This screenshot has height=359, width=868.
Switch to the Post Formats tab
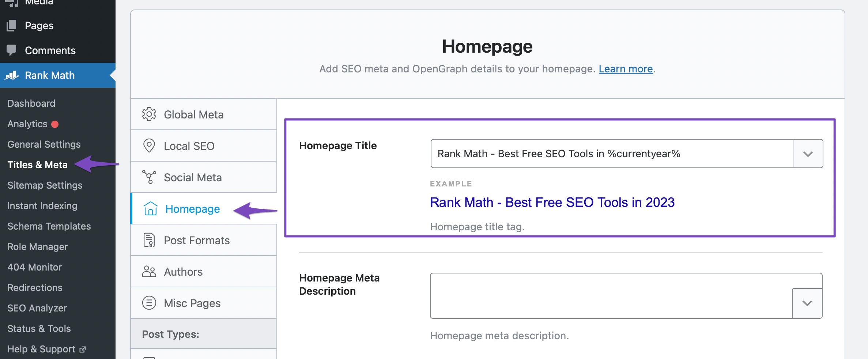(x=204, y=240)
